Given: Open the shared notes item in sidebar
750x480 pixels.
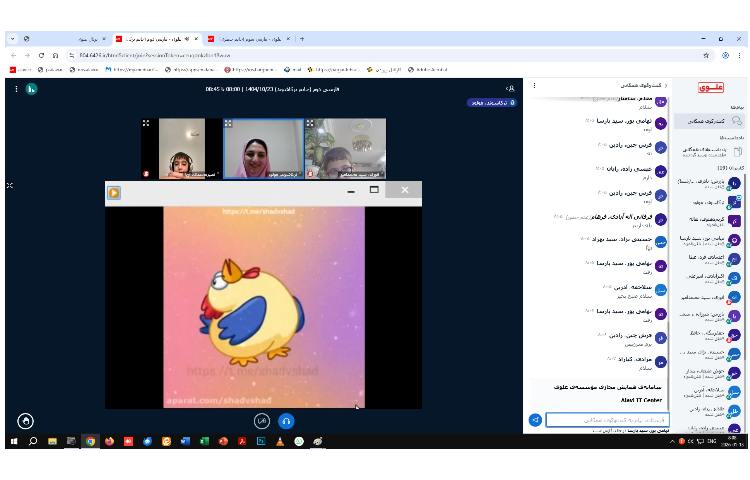Looking at the screenshot, I should pos(710,152).
